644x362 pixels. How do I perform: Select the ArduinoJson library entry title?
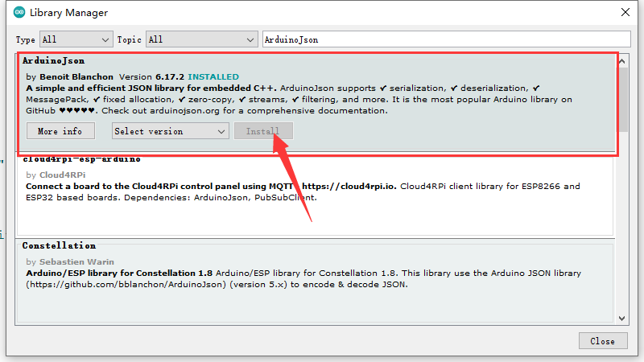coord(54,61)
